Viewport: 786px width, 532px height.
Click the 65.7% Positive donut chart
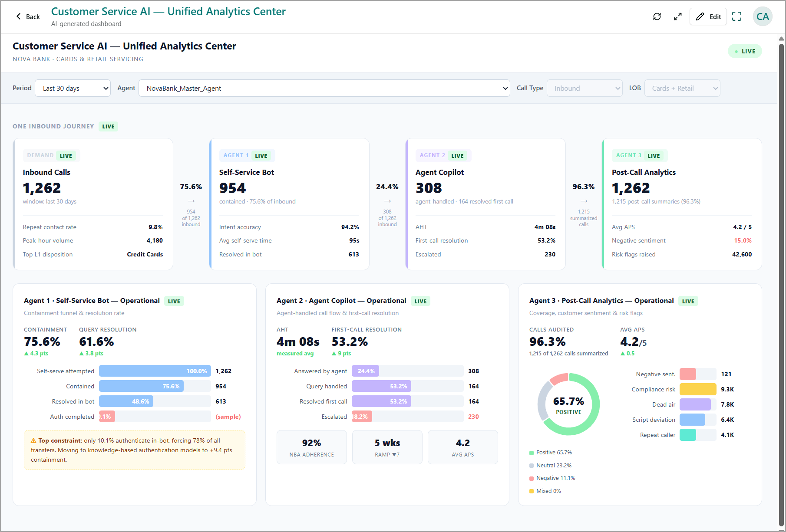[x=568, y=404]
